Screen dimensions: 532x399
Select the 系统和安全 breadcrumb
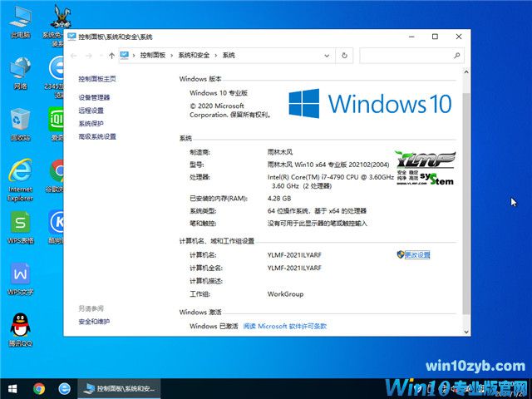[x=194, y=56]
